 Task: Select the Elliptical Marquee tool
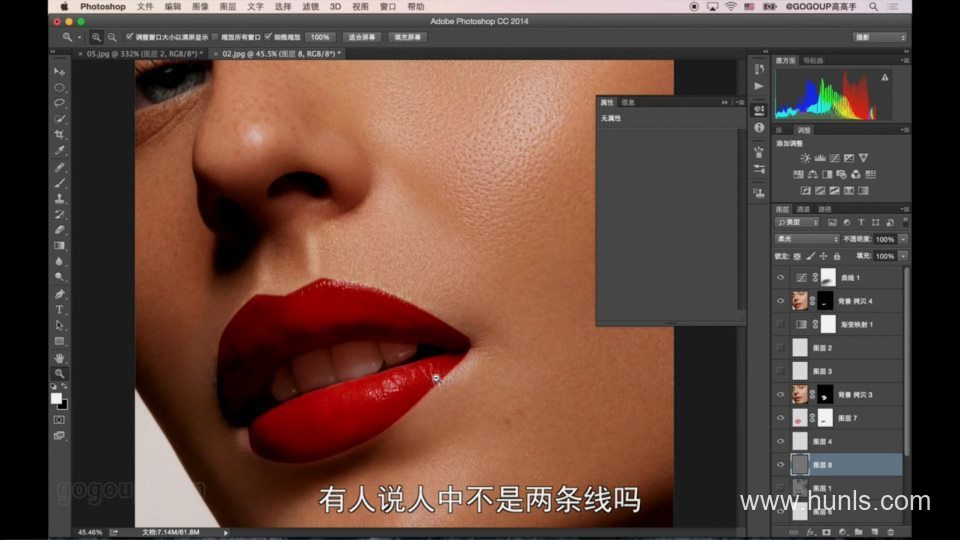pos(59,88)
